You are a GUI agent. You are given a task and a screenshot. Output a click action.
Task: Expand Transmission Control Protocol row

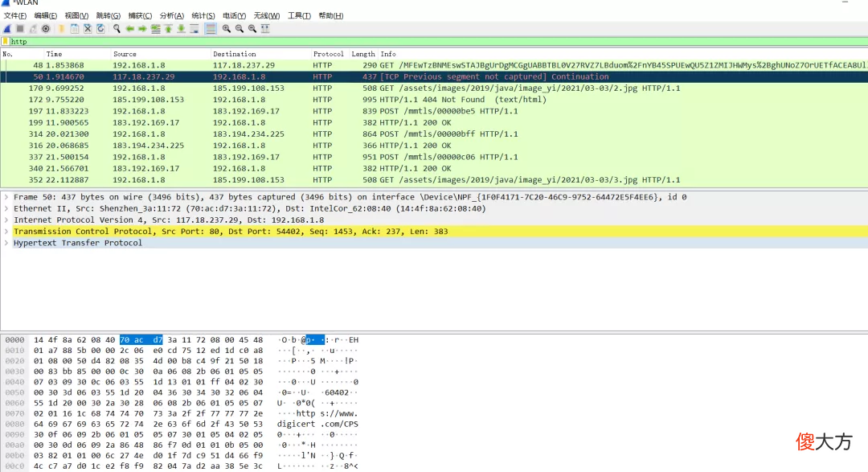[6, 232]
